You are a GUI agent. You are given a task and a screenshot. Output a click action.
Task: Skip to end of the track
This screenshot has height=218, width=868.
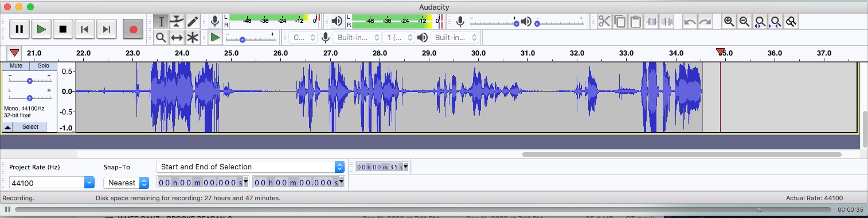(x=107, y=29)
